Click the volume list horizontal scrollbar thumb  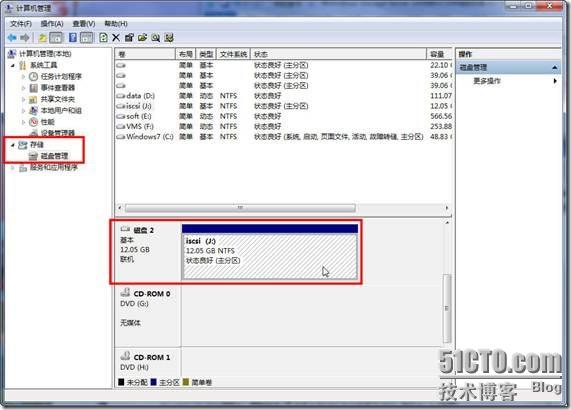point(240,208)
